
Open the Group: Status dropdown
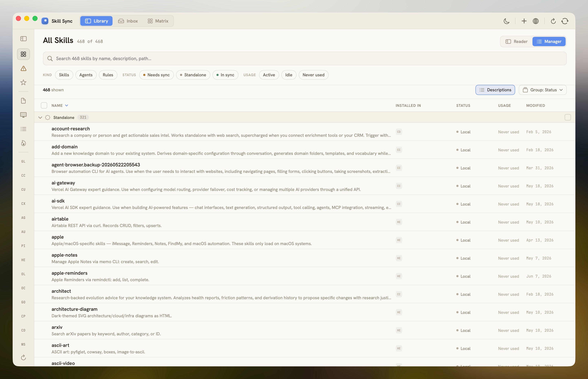[543, 90]
